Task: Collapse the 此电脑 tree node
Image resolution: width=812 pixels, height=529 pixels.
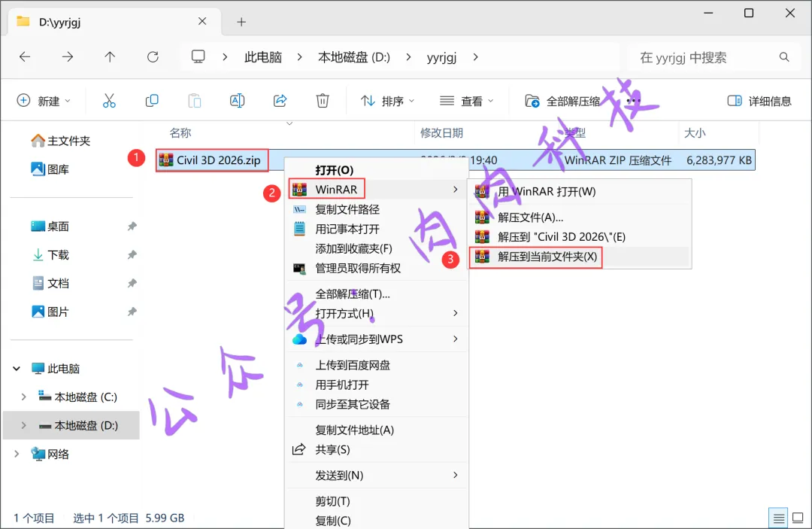Action: pyautogui.click(x=17, y=369)
